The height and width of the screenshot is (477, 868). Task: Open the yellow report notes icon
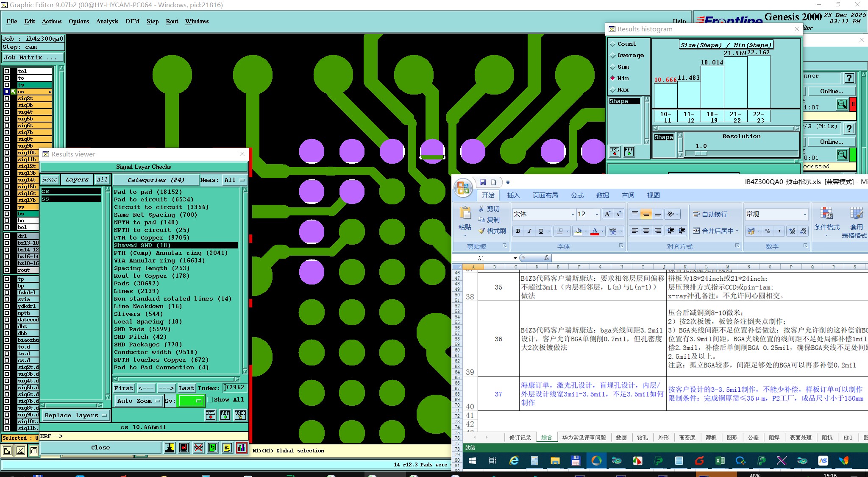coord(227,448)
